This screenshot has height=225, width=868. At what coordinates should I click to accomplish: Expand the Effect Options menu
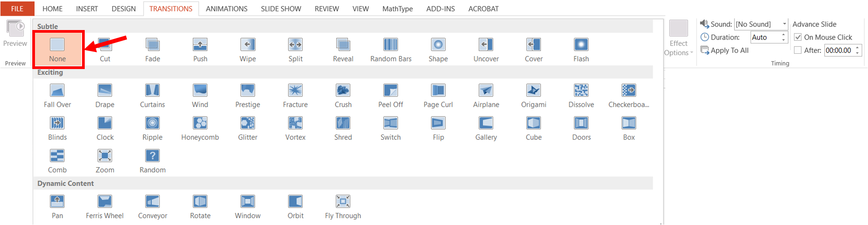(x=678, y=39)
